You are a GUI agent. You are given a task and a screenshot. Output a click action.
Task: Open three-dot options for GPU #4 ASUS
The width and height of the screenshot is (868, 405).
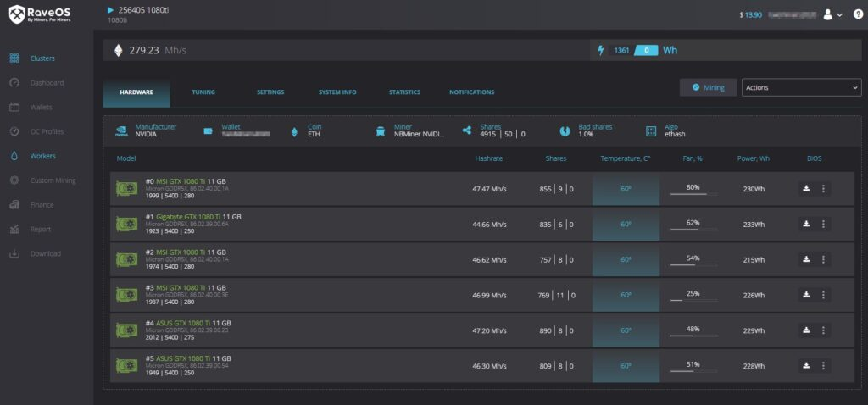(x=823, y=330)
